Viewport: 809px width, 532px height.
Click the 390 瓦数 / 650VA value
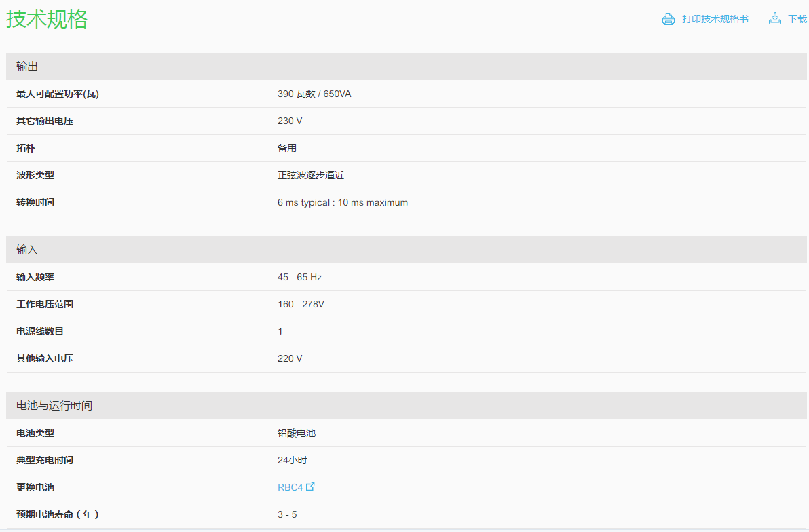[x=314, y=94]
